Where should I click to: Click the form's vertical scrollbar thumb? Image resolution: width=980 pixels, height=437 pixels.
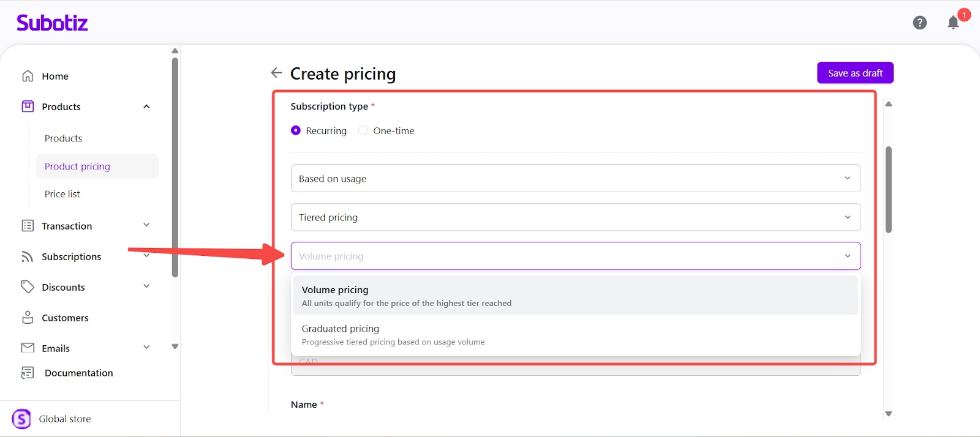tap(888, 190)
